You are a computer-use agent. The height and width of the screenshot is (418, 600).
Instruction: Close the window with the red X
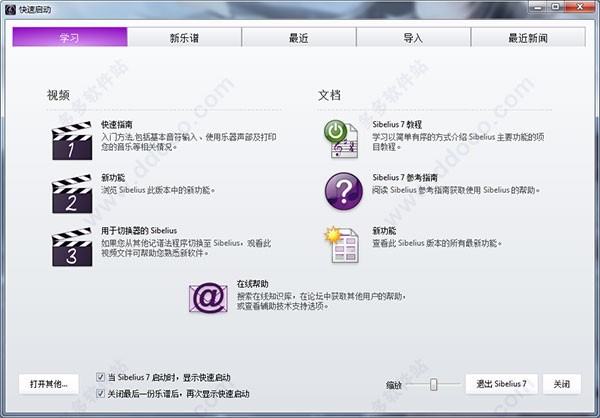pyautogui.click(x=580, y=7)
